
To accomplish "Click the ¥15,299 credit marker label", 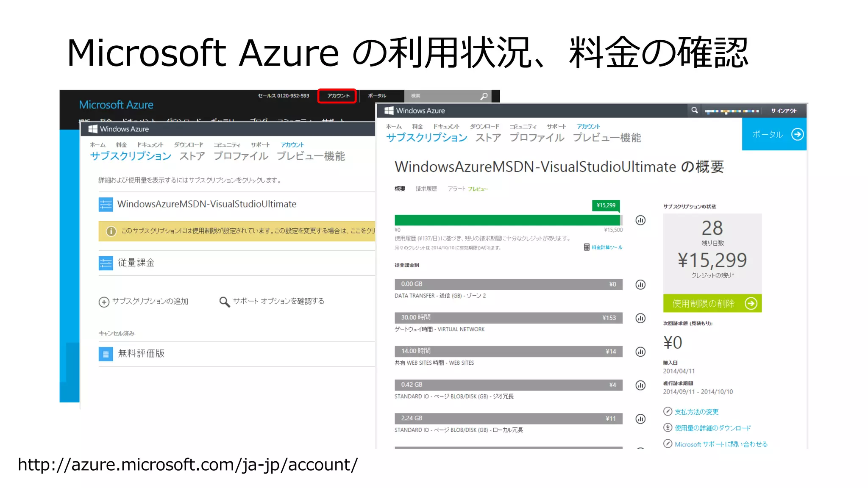I will click(606, 205).
